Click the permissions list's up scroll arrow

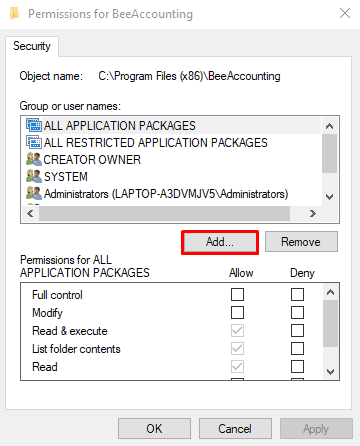click(x=330, y=292)
